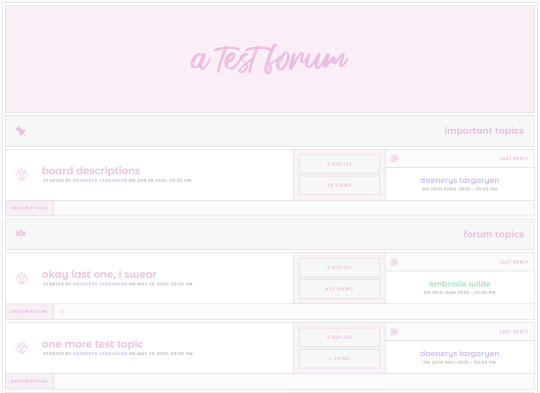The height and width of the screenshot is (393, 540).
Task: Click the started by author link under board descriptions
Action: [x=100, y=180]
